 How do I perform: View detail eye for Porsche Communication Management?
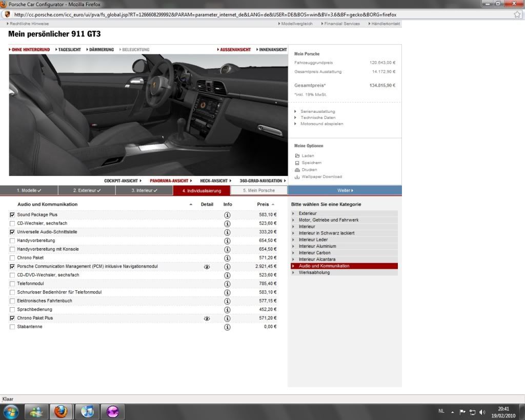pos(207,267)
